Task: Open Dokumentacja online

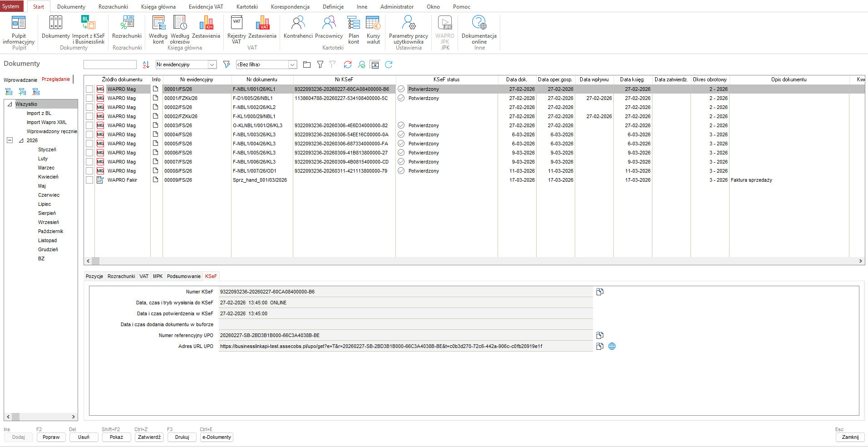Action: tap(479, 29)
